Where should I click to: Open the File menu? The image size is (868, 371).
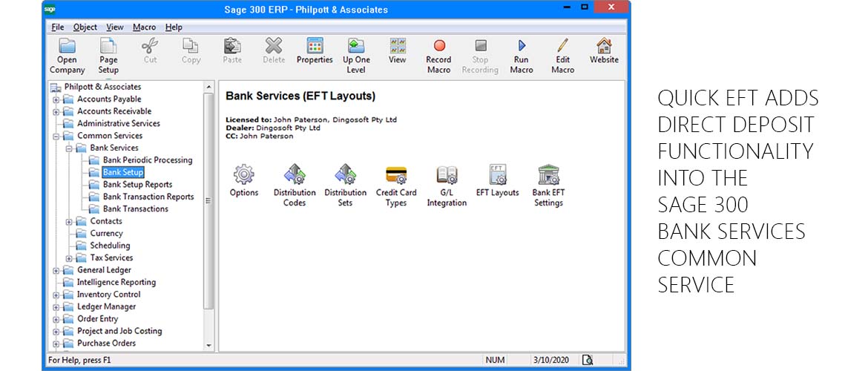click(x=58, y=27)
